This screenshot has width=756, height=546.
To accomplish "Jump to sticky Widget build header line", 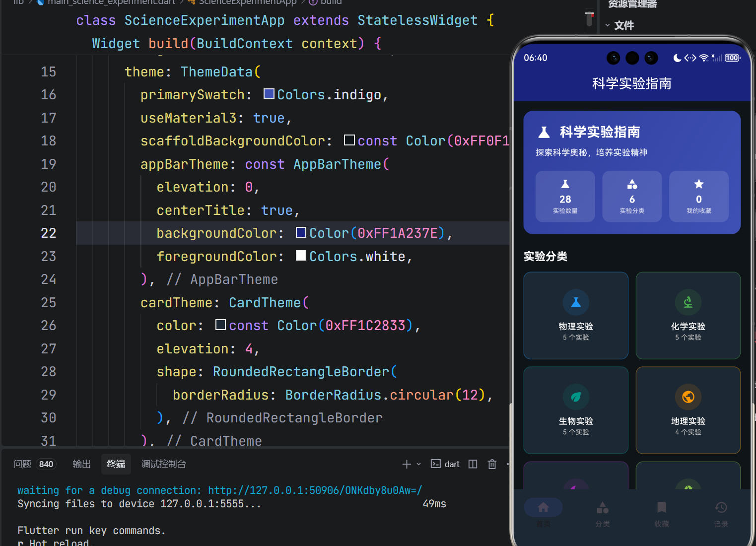I will [237, 44].
